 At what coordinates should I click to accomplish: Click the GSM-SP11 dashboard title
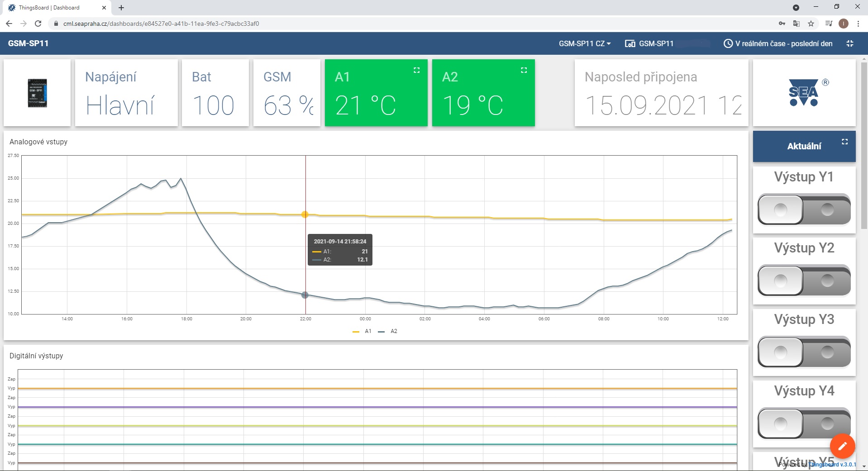pos(28,43)
